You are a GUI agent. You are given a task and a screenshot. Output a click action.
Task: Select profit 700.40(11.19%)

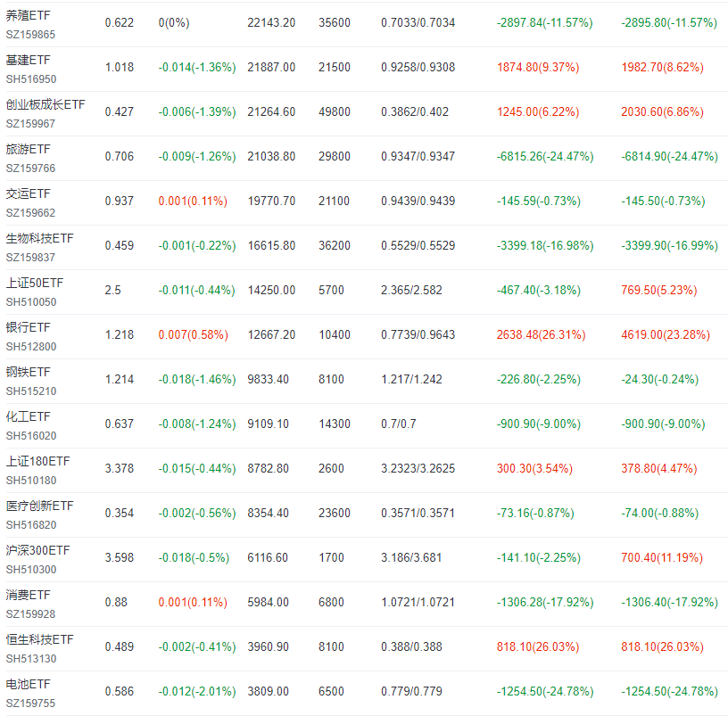(x=662, y=556)
